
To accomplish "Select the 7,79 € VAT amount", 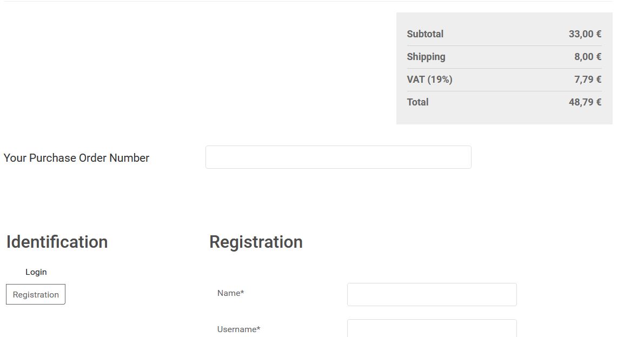I will 587,80.
